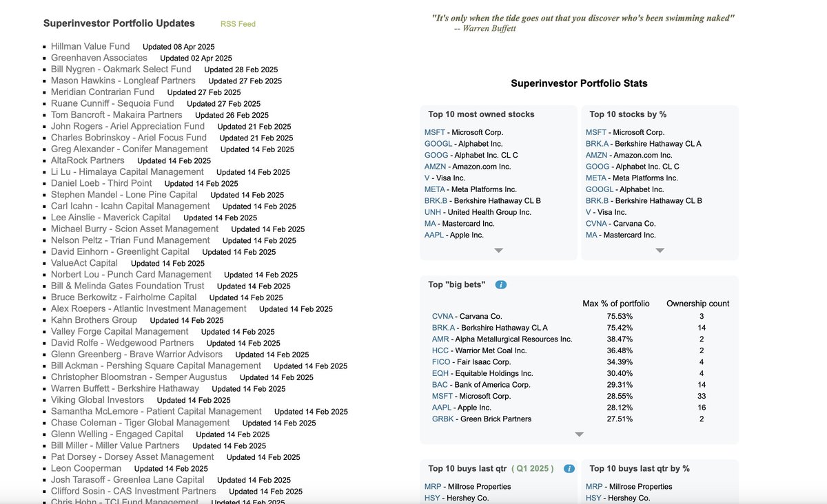The height and width of the screenshot is (504, 827).
Task: Click UNH ticker in most owned stocks
Action: [433, 212]
